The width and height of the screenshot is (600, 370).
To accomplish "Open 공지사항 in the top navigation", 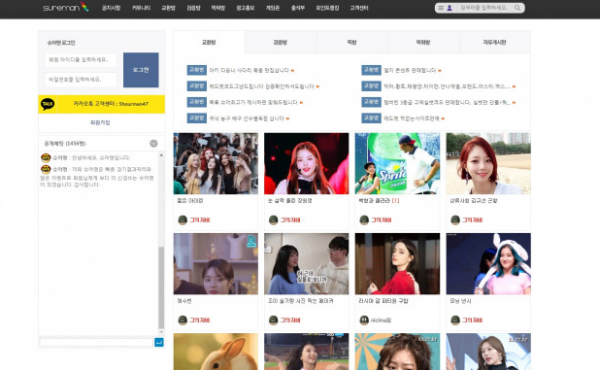I will [x=111, y=8].
